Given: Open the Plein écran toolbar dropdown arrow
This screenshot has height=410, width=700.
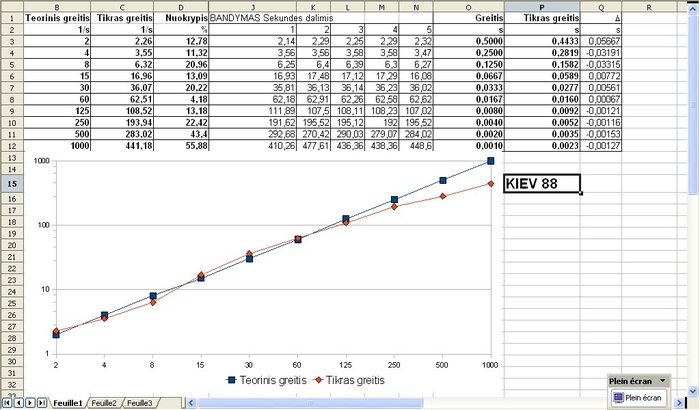Looking at the screenshot, I should (662, 381).
